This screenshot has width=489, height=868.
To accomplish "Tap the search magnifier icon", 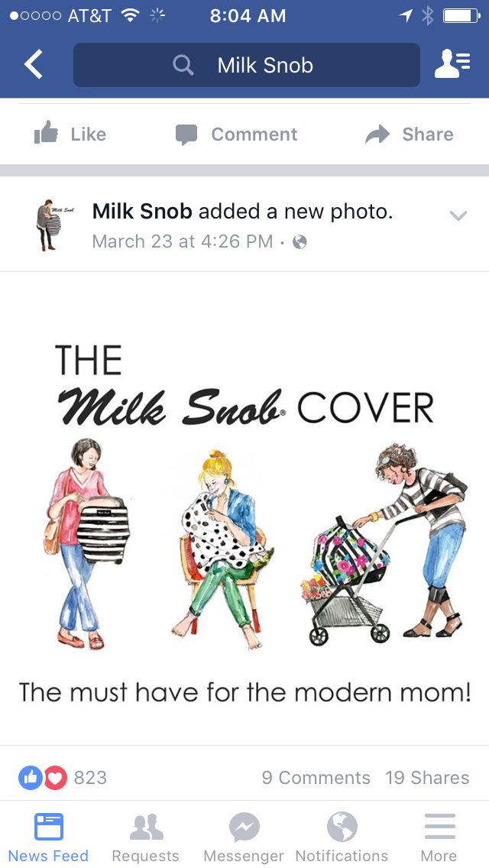I will (183, 65).
